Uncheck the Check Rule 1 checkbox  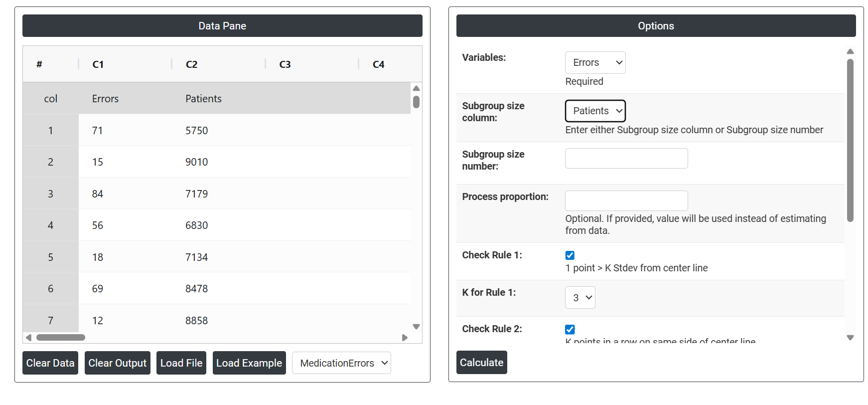[x=570, y=255]
